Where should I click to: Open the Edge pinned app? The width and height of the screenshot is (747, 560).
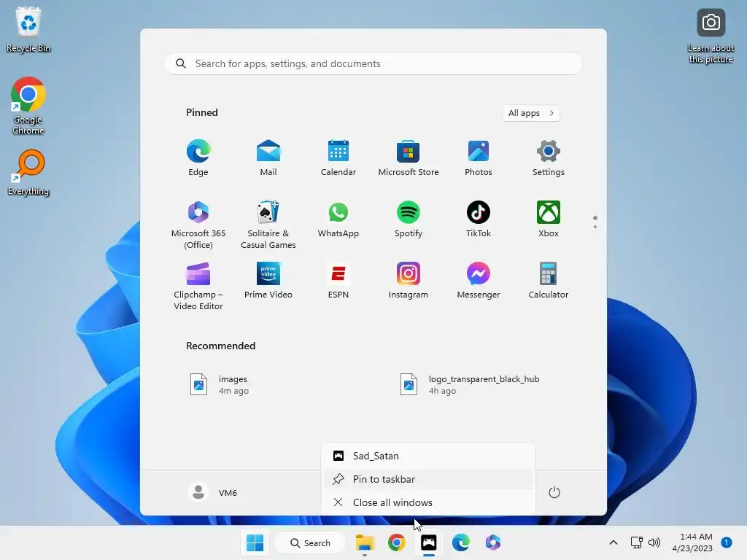[198, 158]
